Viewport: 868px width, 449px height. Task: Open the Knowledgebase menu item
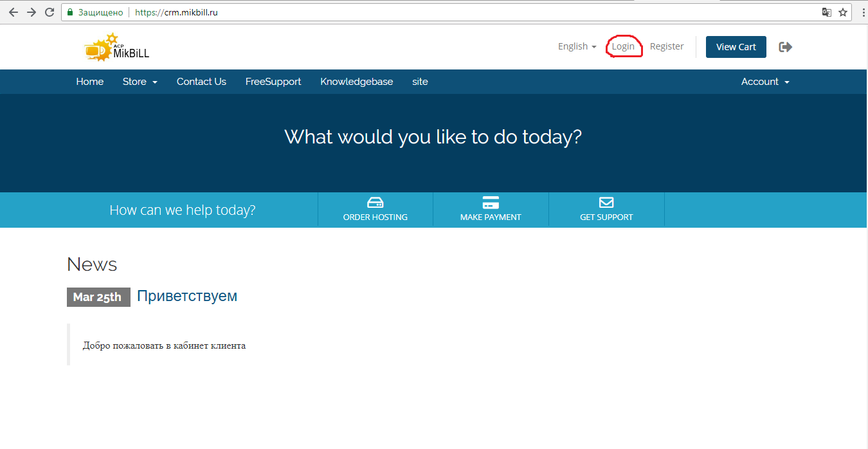[356, 82]
